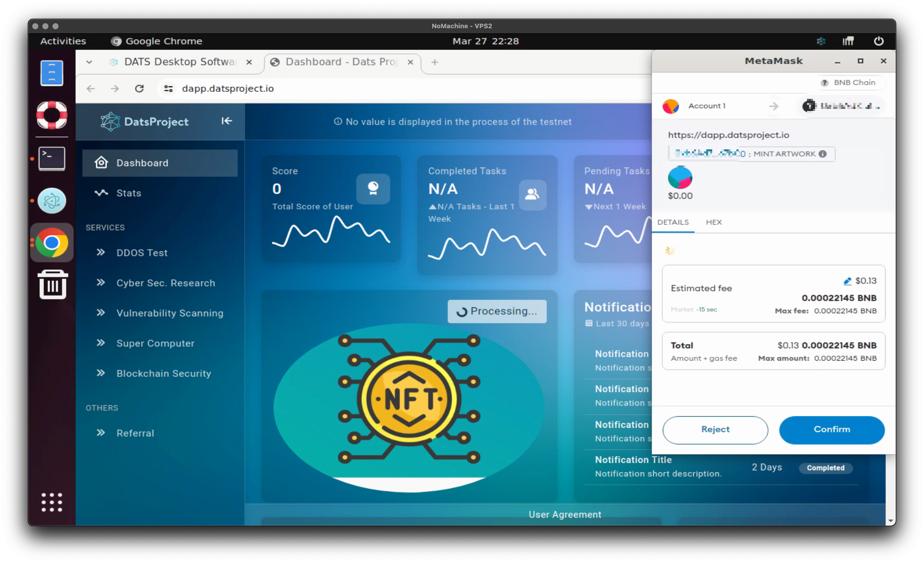Open the Dashboard menu item

click(x=159, y=163)
